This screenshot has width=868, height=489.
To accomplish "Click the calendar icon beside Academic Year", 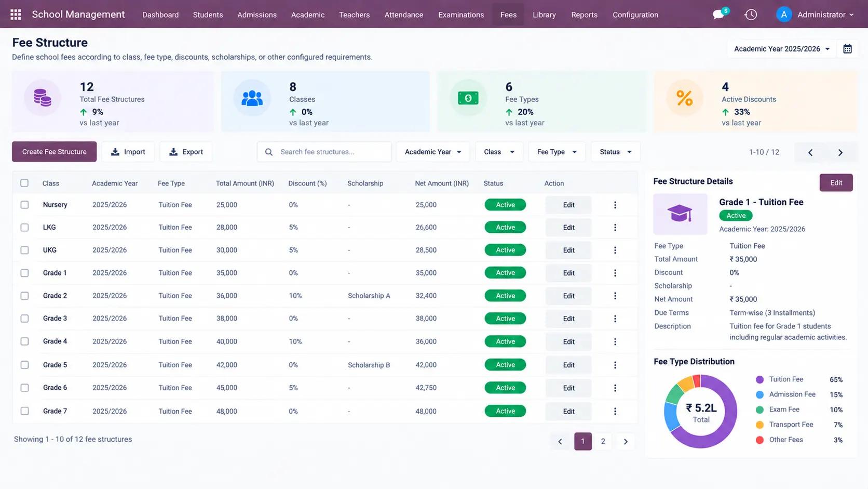I will pyautogui.click(x=848, y=49).
